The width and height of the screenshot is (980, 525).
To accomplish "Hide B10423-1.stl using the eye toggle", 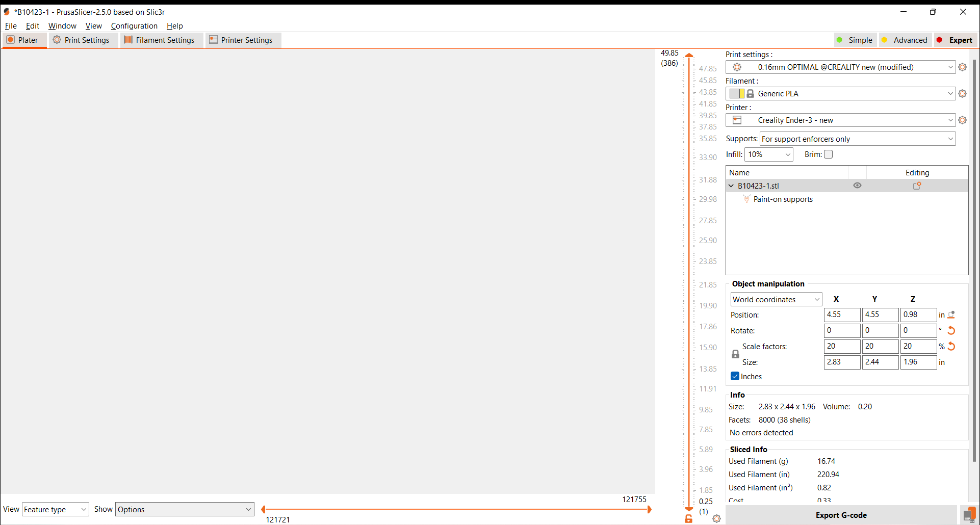I will 857,185.
